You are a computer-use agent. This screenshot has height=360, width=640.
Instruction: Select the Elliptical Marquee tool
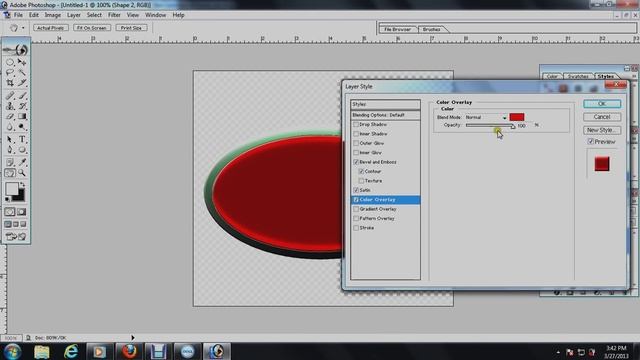pos(10,62)
